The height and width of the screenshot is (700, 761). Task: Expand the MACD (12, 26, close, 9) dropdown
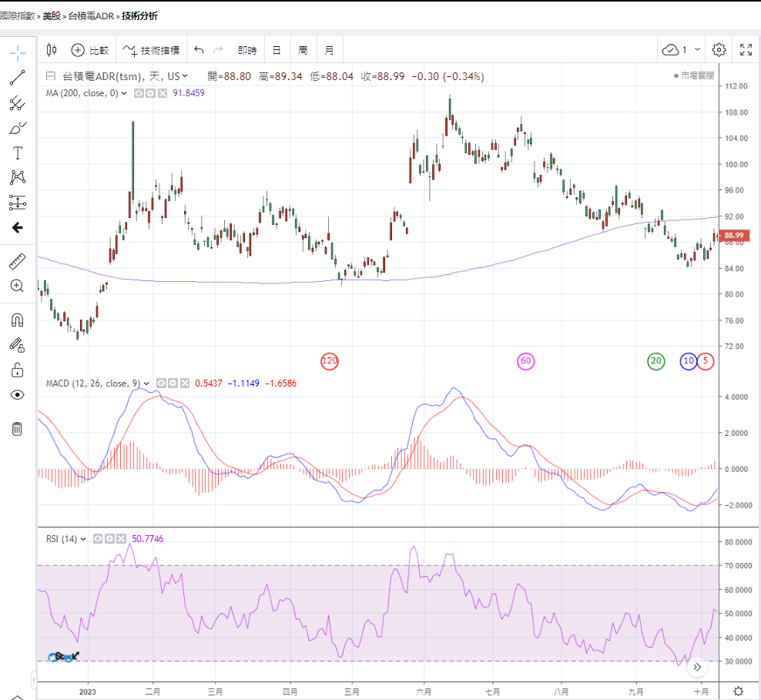pos(147,383)
